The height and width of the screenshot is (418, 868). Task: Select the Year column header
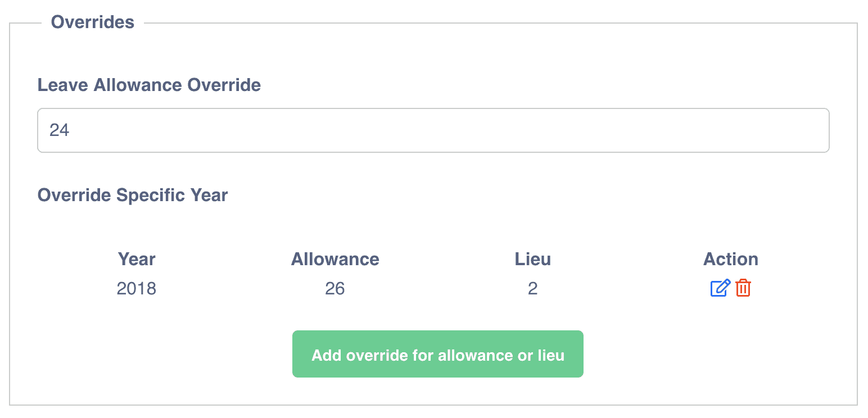(x=137, y=259)
